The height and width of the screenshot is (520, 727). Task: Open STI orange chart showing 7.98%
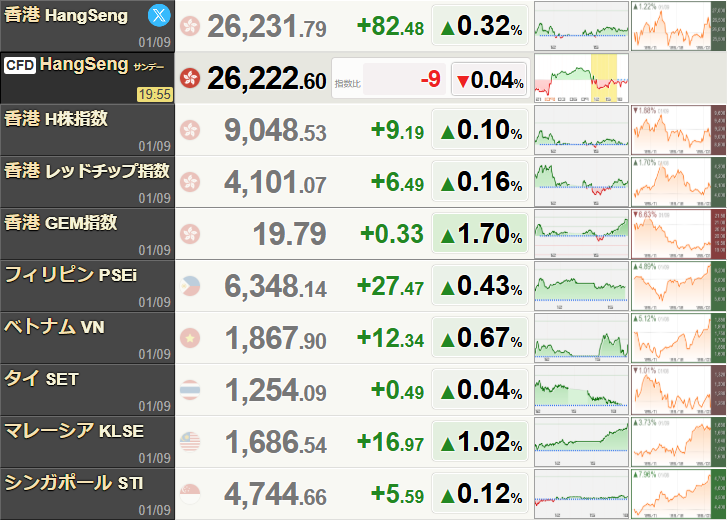coord(679,494)
